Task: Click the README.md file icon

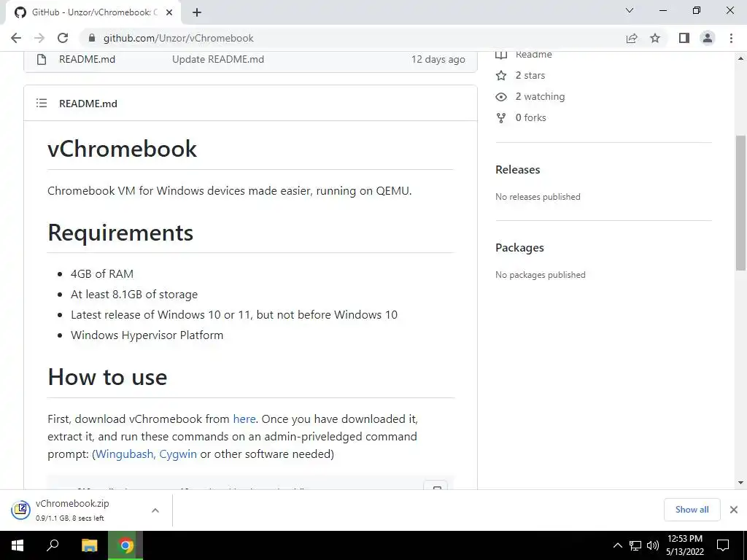Action: pyautogui.click(x=42, y=60)
